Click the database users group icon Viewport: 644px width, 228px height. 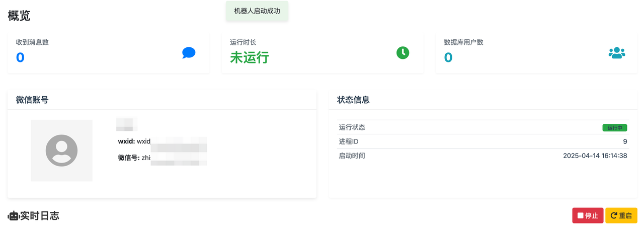click(x=616, y=53)
